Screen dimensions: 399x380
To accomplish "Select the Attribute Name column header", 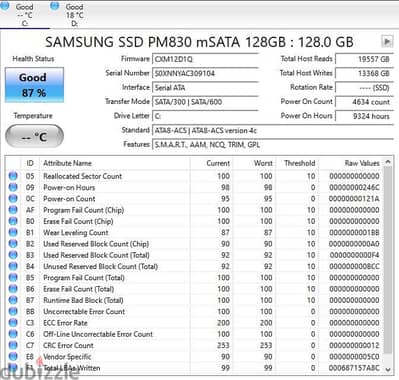I will tap(115, 163).
